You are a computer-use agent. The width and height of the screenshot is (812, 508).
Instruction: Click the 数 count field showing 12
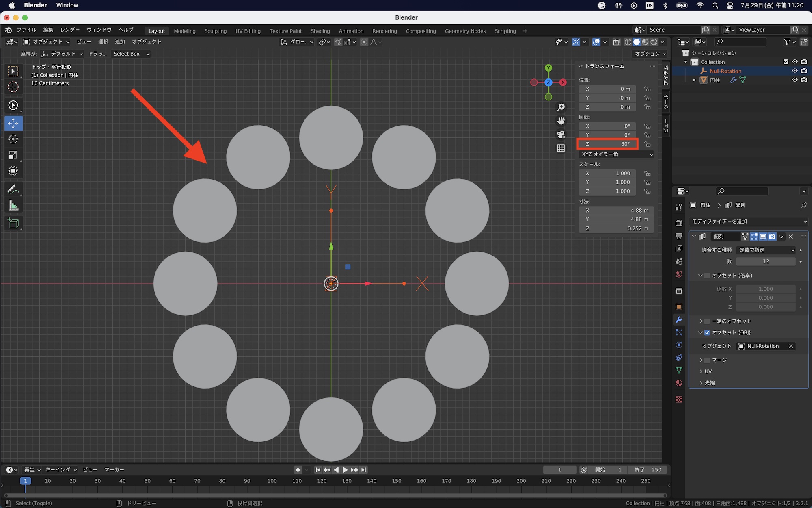765,261
